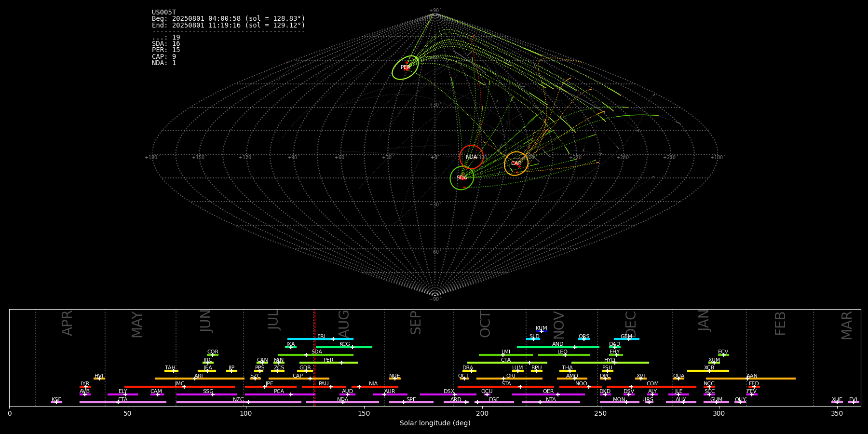Click the QUA shower bar in timeline

678,379
